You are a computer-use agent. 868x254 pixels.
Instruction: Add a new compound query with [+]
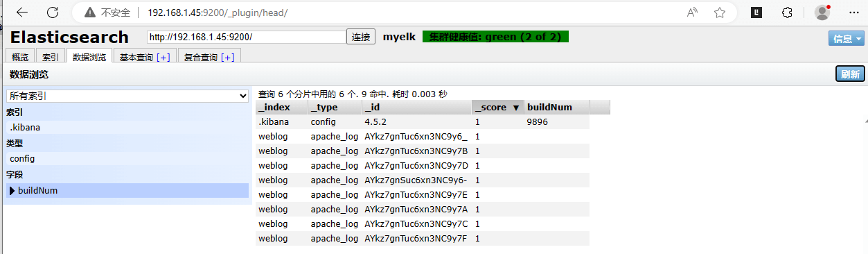[x=228, y=58]
